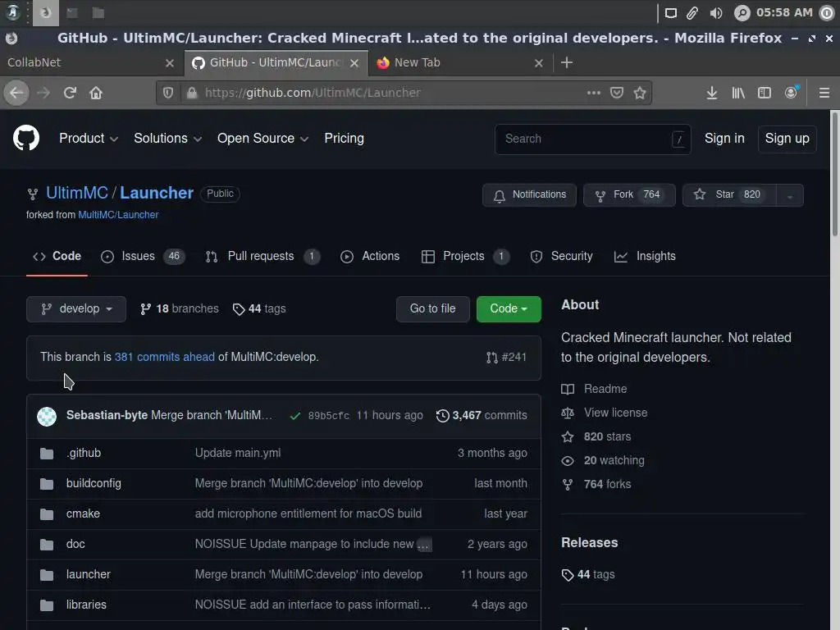Open the Pull requests tab

point(262,256)
